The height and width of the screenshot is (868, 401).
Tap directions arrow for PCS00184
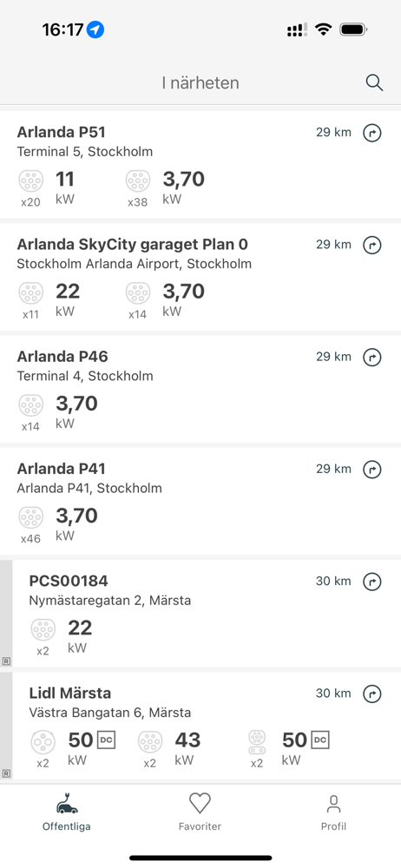click(372, 582)
